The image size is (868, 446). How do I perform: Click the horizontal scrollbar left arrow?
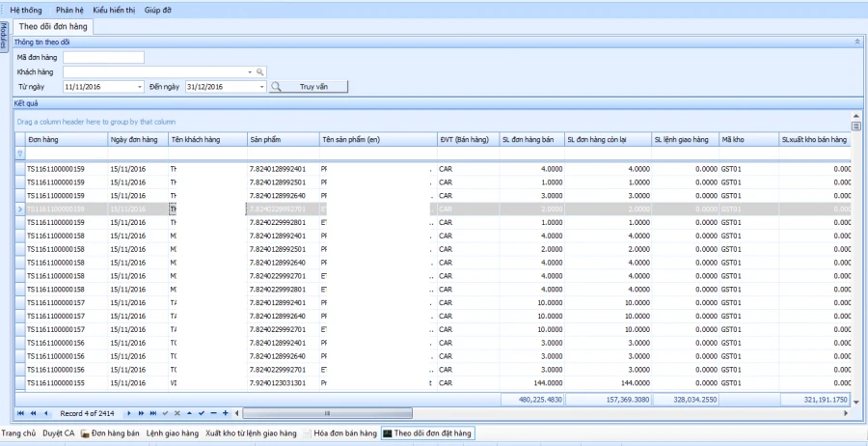pos(237,413)
